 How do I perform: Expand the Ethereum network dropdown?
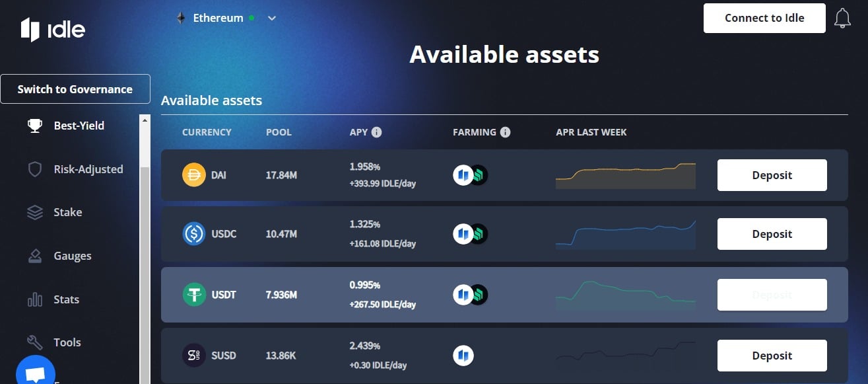click(x=226, y=19)
